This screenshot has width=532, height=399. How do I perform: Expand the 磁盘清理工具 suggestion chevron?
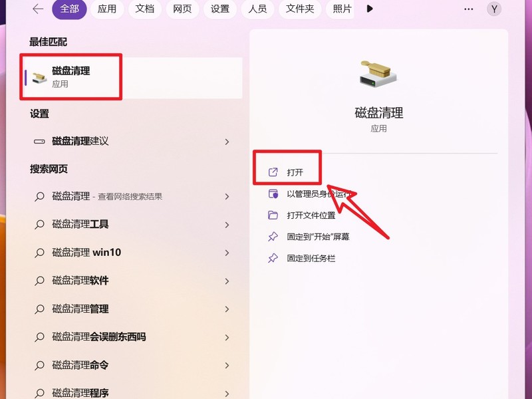pyautogui.click(x=227, y=225)
